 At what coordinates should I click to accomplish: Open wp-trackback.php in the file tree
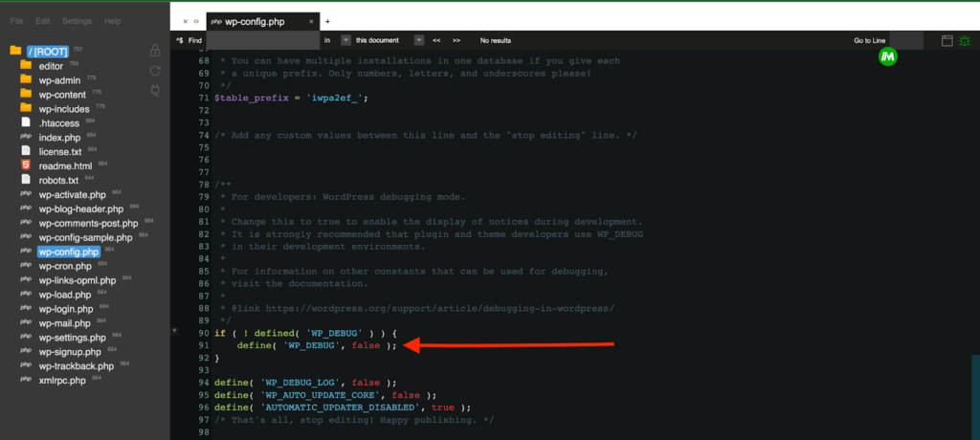coord(77,366)
